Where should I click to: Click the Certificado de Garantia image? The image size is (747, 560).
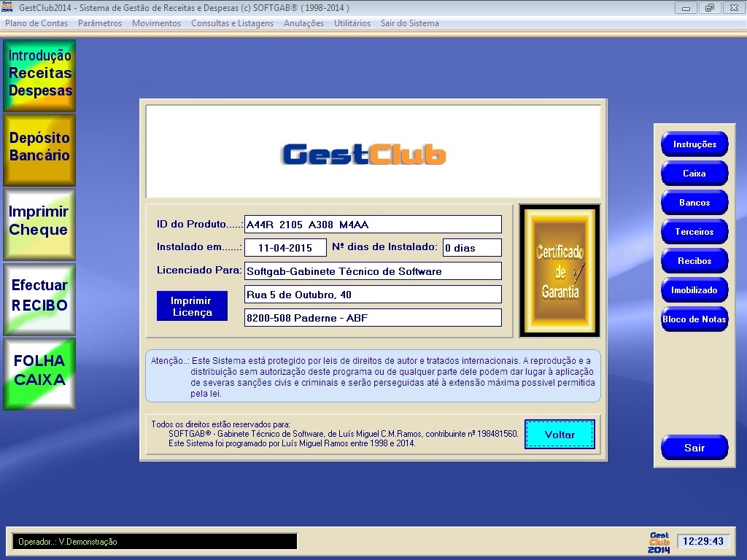[560, 271]
